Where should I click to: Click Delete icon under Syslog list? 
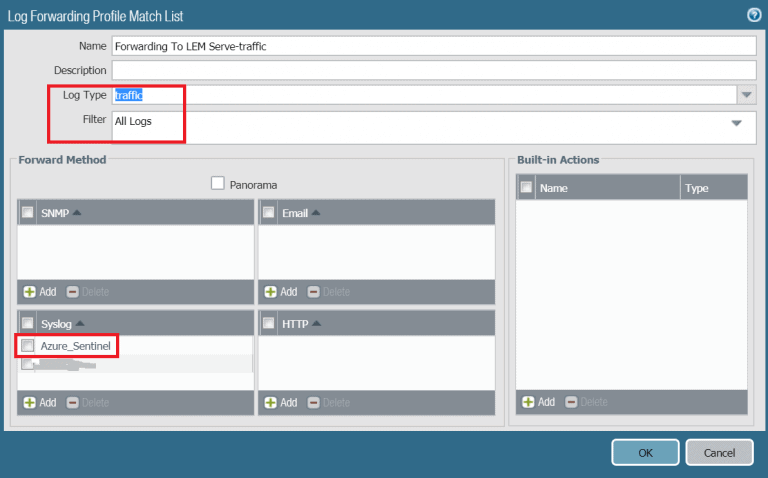73,402
